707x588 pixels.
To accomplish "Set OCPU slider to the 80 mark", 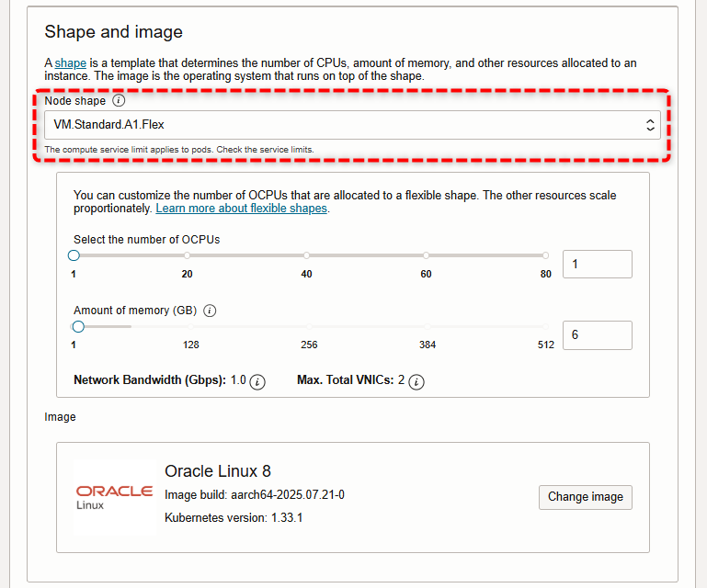I will [545, 255].
